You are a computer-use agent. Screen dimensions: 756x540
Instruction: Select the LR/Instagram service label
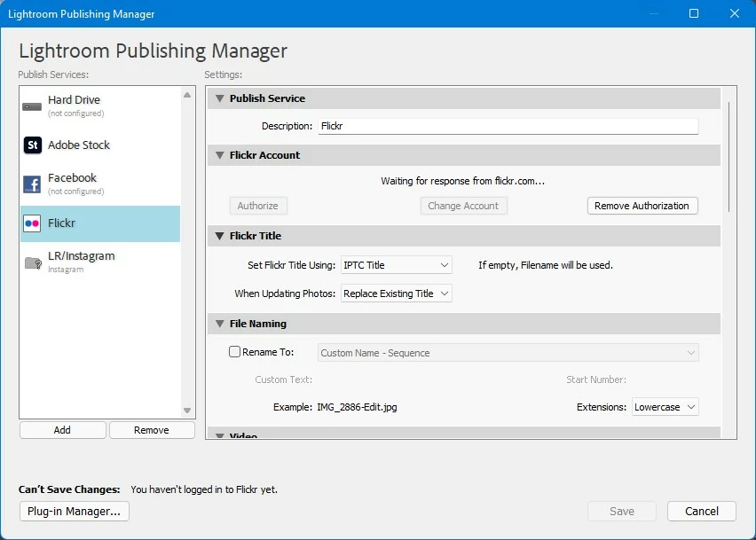[81, 255]
